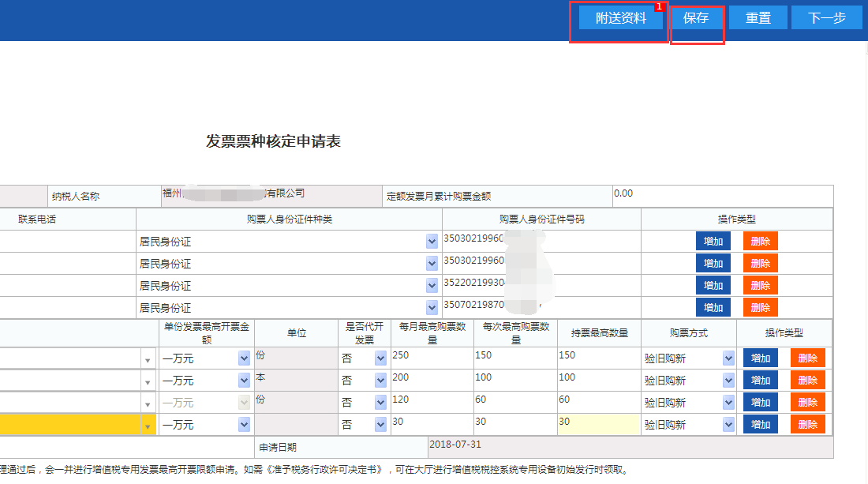The height and width of the screenshot is (484, 868).
Task: Click 增加 in the 35070219870 ID row
Action: [713, 308]
